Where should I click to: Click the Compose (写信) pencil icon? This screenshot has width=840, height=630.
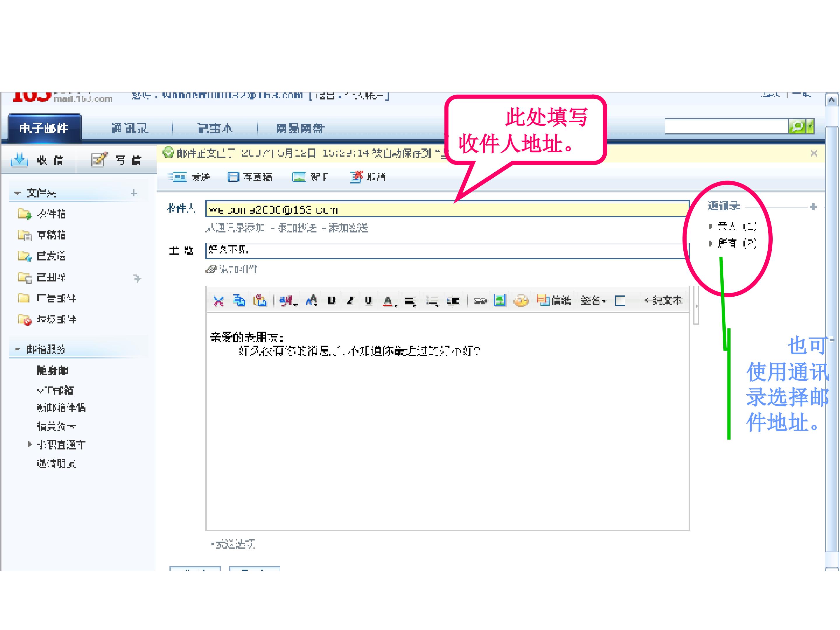(99, 160)
